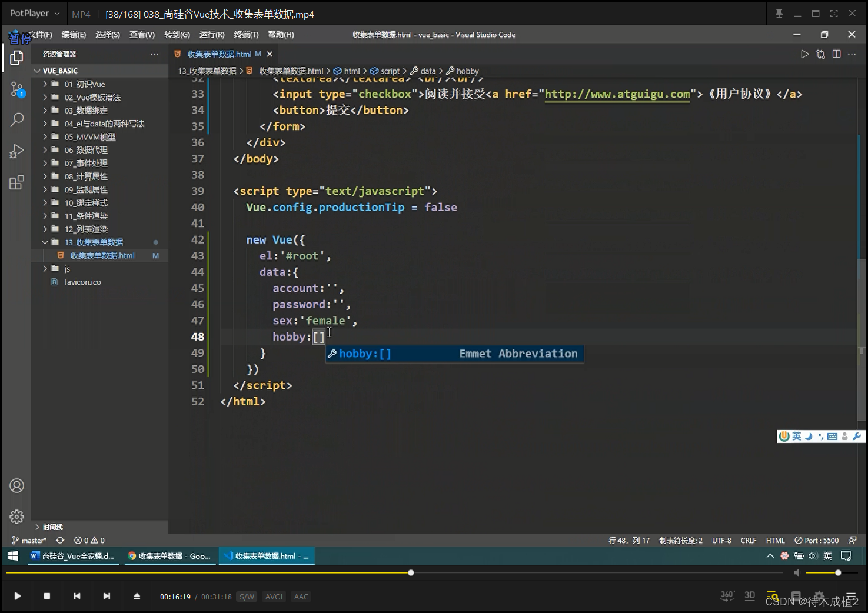Click the Port : 5500 Live Server status
Screen dimensions: 868x613
coord(817,540)
